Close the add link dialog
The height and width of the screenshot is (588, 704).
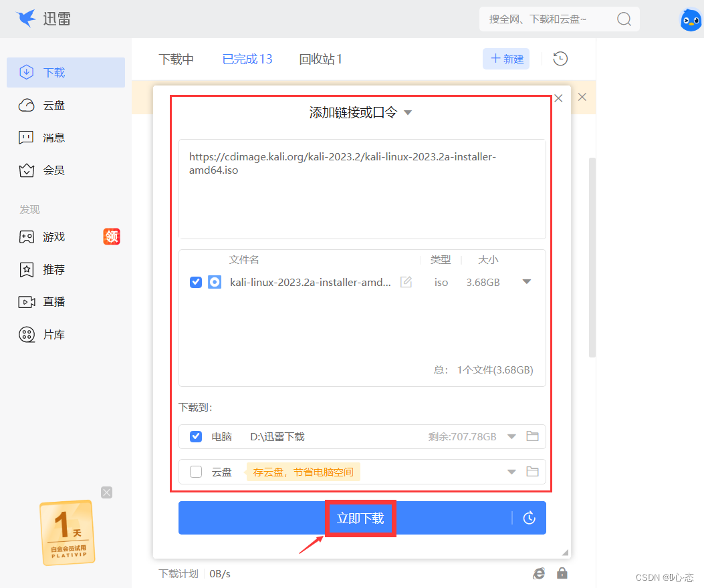558,98
